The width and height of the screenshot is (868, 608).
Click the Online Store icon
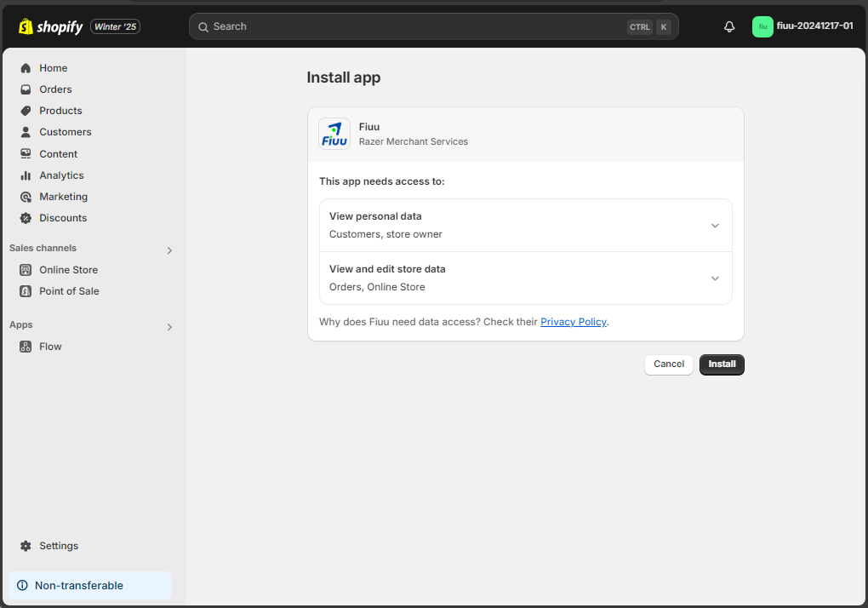tap(26, 270)
